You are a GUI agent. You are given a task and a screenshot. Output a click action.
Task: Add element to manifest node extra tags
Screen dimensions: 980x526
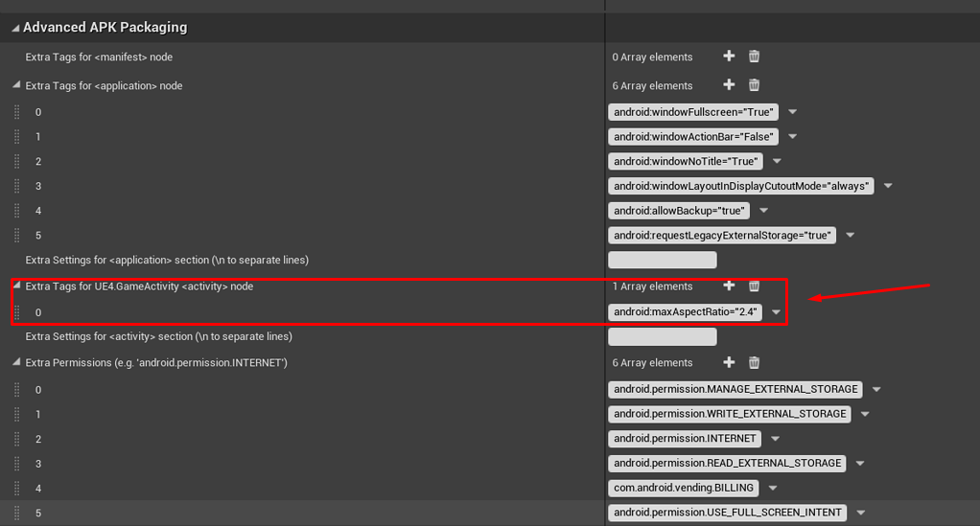click(729, 57)
